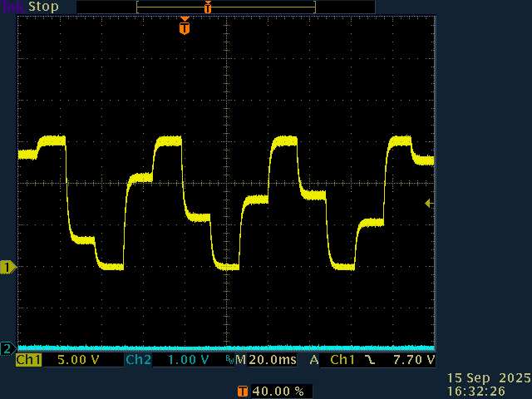Viewport: 532px width, 399px height.
Task: Click the Stop acquisition status indicator
Action: 43,7
